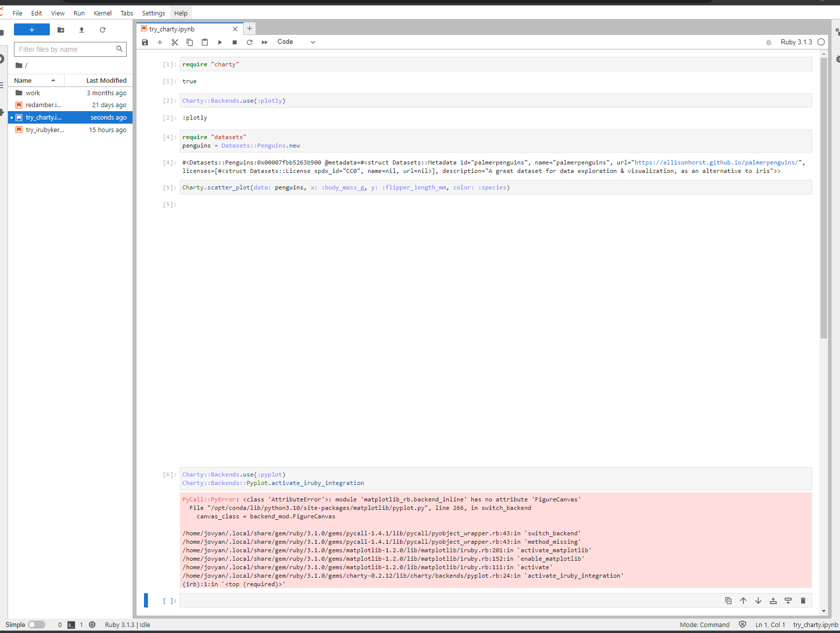Upload files with the upload icon
This screenshot has width=840, height=633.
coord(82,30)
